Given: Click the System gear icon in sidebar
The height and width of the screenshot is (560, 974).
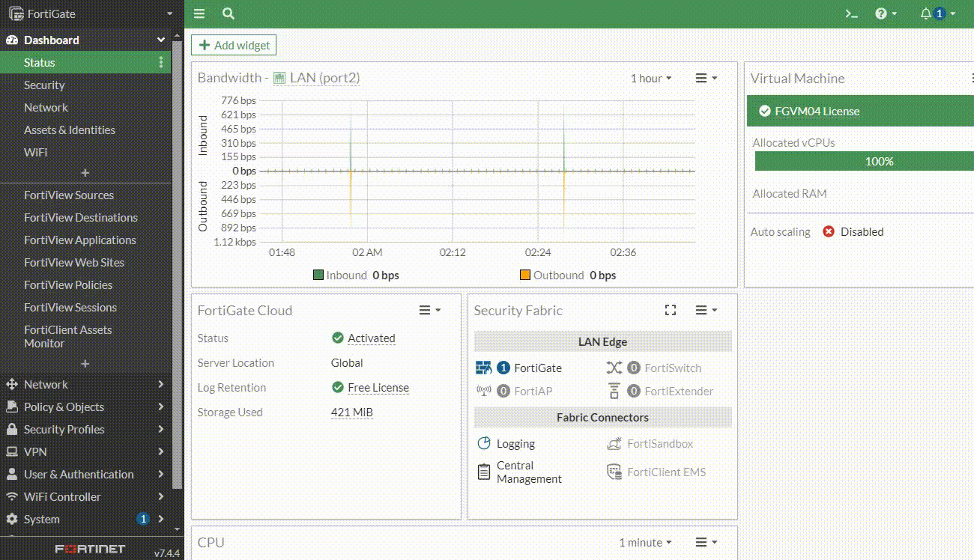Looking at the screenshot, I should click(11, 519).
